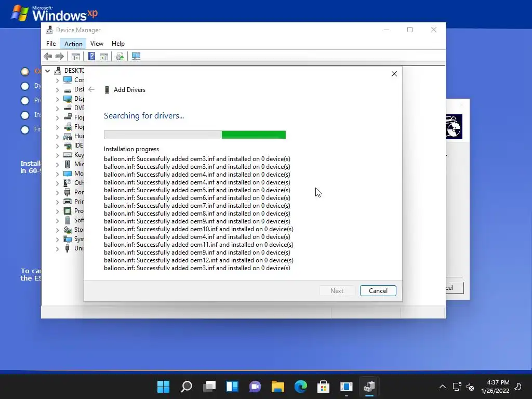Open the Widgets taskbar icon

point(232,387)
